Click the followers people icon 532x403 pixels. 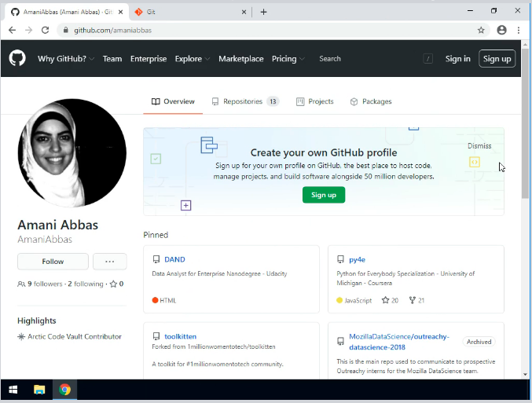21,284
